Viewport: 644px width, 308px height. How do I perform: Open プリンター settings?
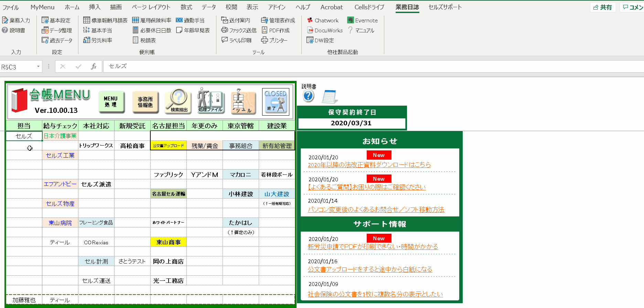[x=274, y=40]
